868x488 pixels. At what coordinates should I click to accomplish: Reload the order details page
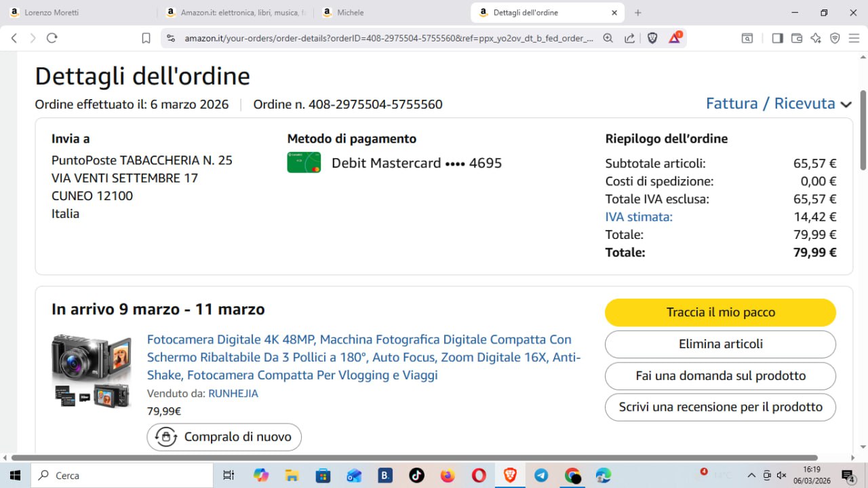(x=52, y=38)
